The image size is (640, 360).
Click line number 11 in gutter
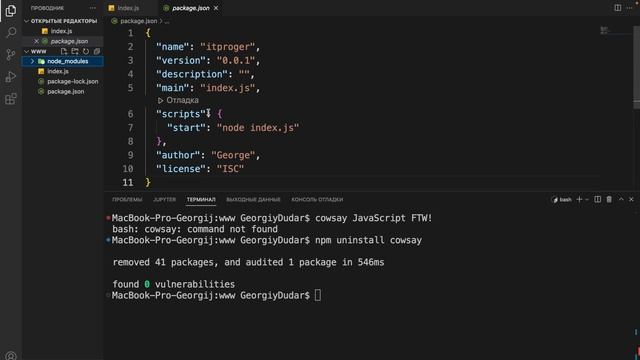(128, 183)
